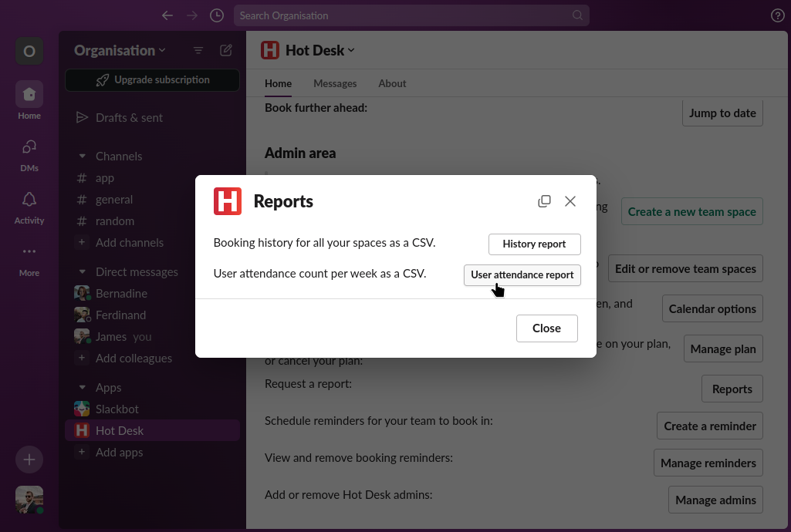The width and height of the screenshot is (791, 532).
Task: Click Add apps
Action: pos(152,453)
